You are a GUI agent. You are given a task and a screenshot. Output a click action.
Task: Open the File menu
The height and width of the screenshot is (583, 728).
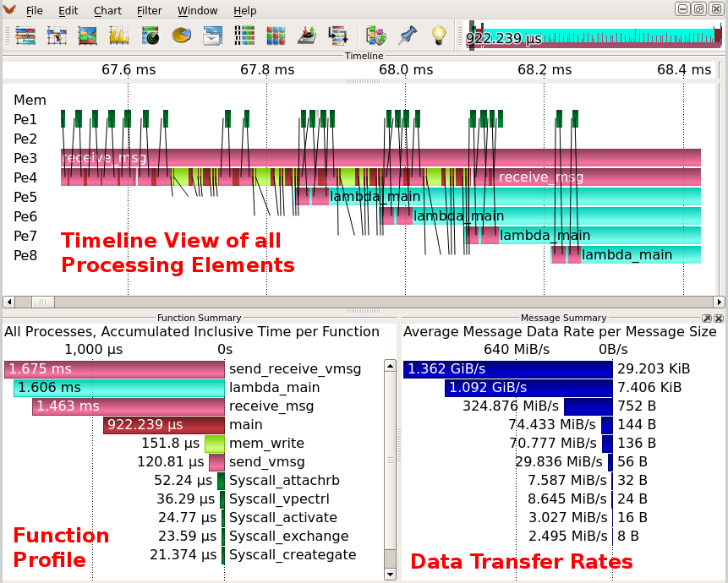[35, 11]
